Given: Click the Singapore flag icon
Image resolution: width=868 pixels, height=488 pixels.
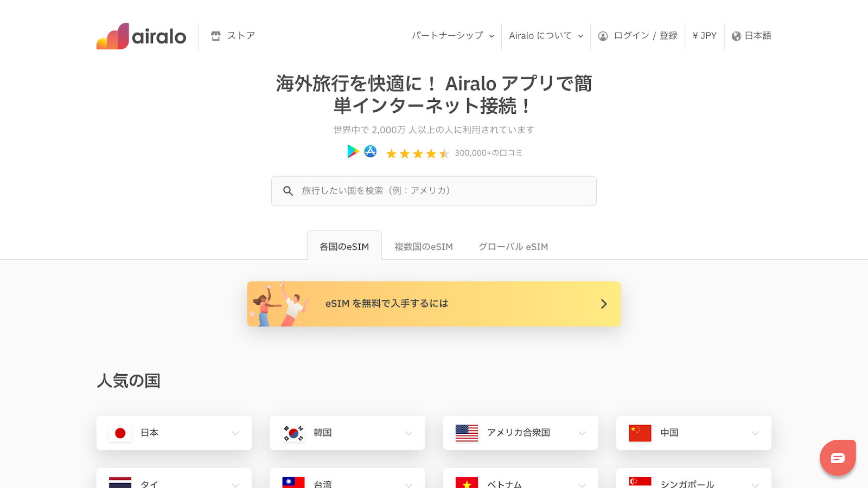Looking at the screenshot, I should click(x=640, y=483).
